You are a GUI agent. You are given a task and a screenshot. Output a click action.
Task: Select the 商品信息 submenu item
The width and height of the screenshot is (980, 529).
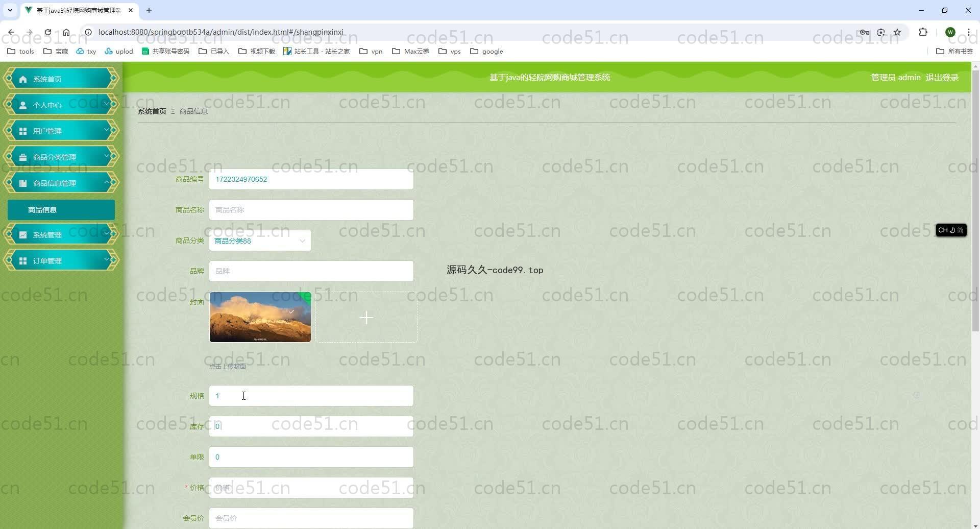(x=61, y=210)
